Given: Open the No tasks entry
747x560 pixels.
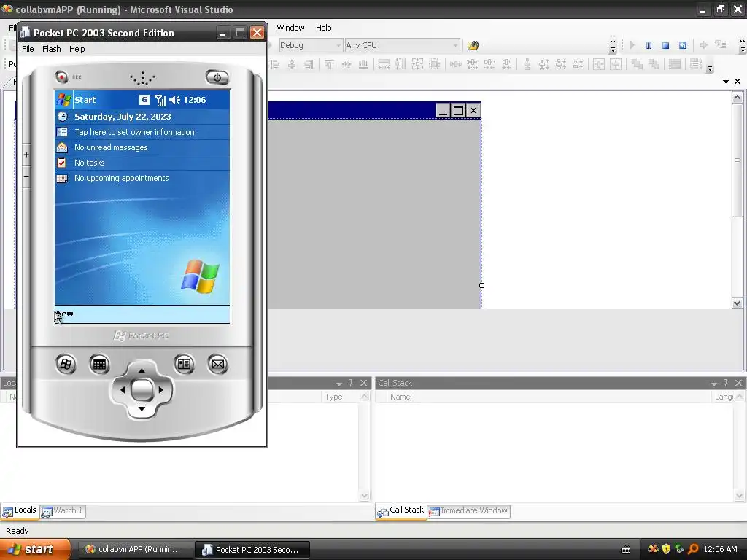Looking at the screenshot, I should coord(142,163).
